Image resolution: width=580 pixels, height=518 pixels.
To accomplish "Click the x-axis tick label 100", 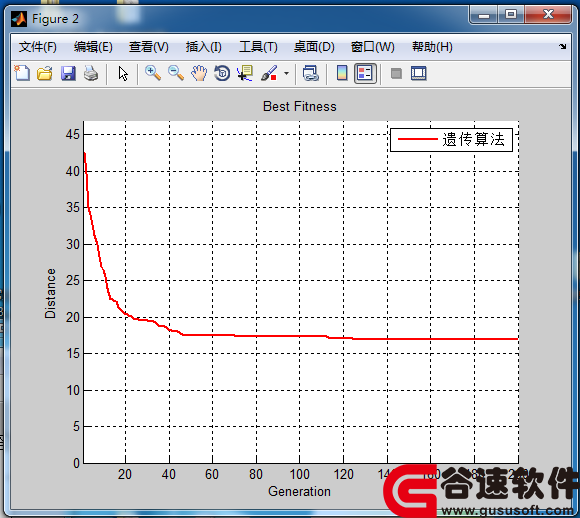I will tap(299, 474).
